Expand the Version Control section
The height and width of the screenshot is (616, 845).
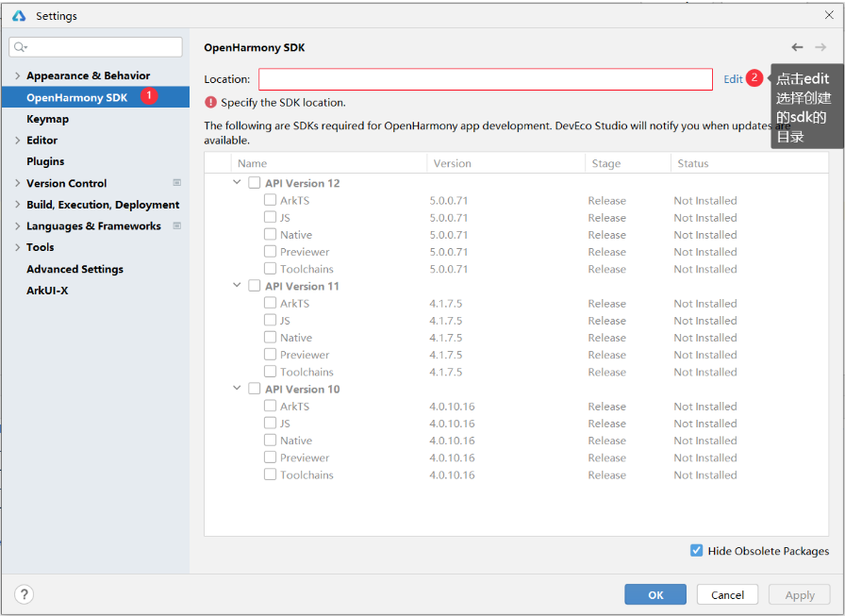click(x=17, y=183)
